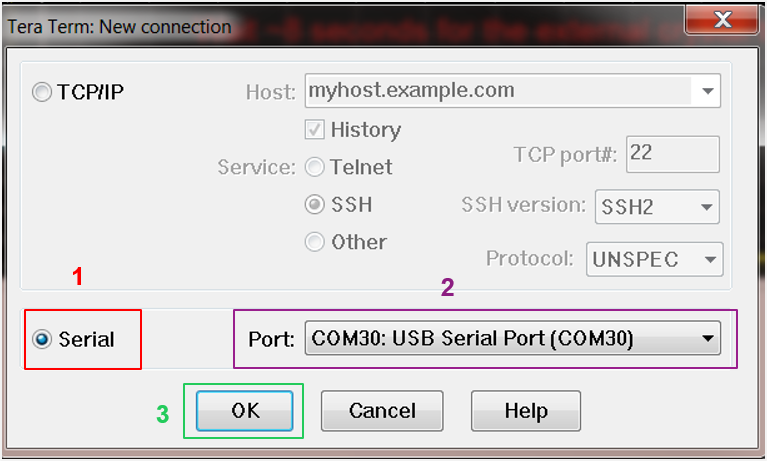The width and height of the screenshot is (767, 461).
Task: Expand the COM30 Port dropdown arrow
Action: click(x=707, y=338)
